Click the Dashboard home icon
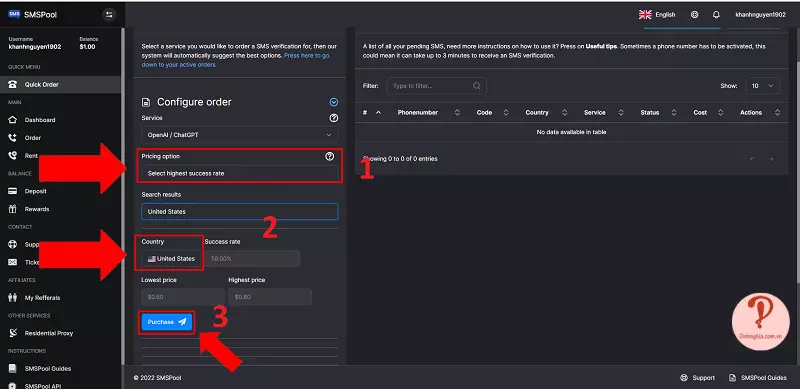Screen dimensions: 800x389 pos(13,120)
